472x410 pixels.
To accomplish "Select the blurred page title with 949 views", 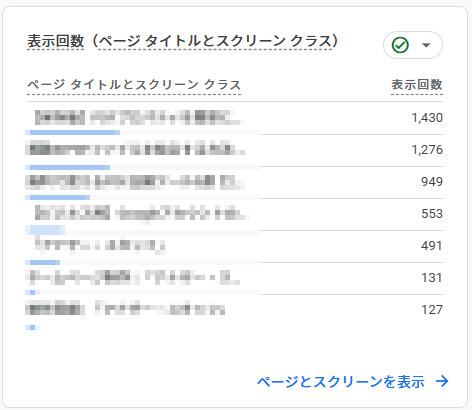I will coord(135,182).
